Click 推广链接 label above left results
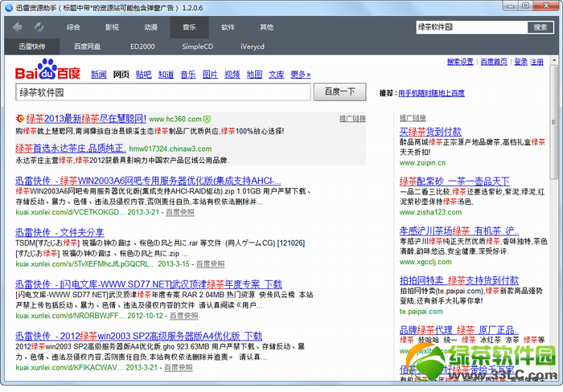Screen dimensions: 563x392 (x=352, y=118)
